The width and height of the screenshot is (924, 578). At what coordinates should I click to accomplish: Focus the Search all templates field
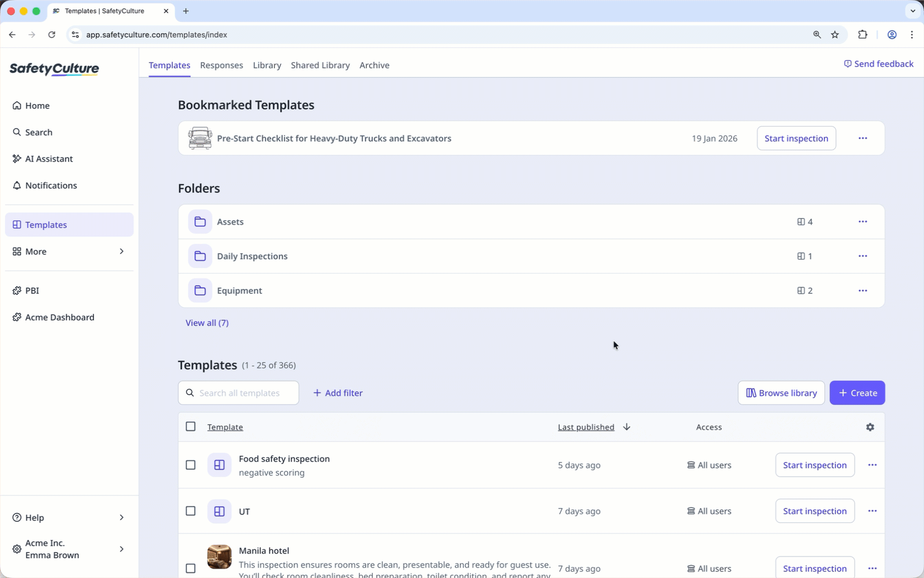(x=238, y=393)
